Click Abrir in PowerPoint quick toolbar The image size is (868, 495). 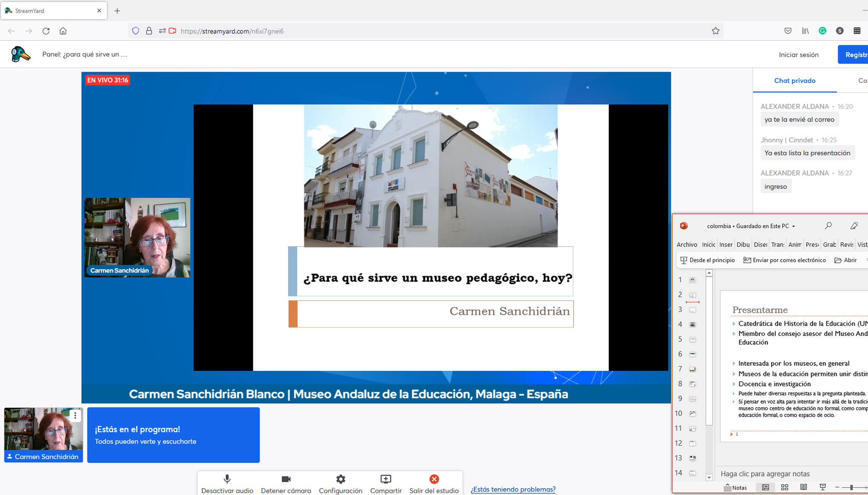coord(846,260)
